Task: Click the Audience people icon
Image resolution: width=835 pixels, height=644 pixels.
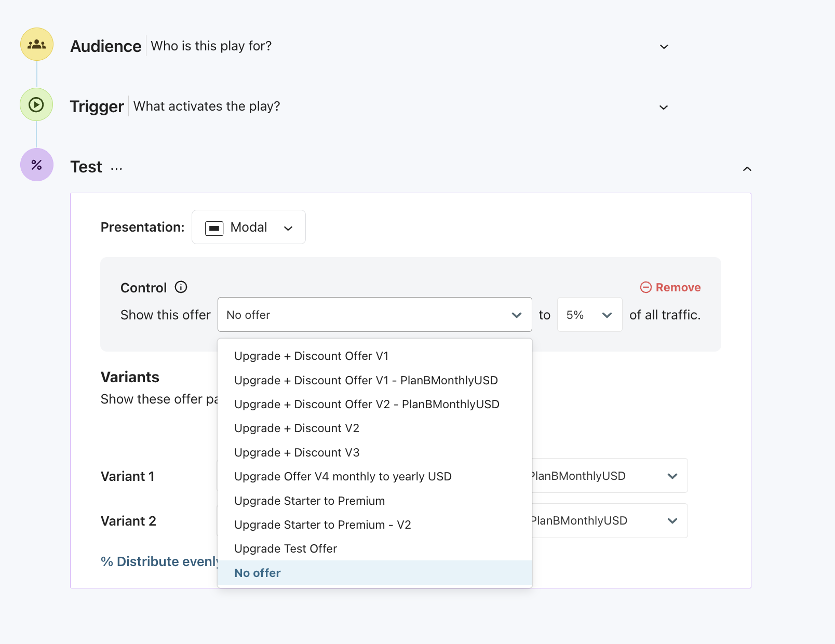Action: (x=37, y=45)
